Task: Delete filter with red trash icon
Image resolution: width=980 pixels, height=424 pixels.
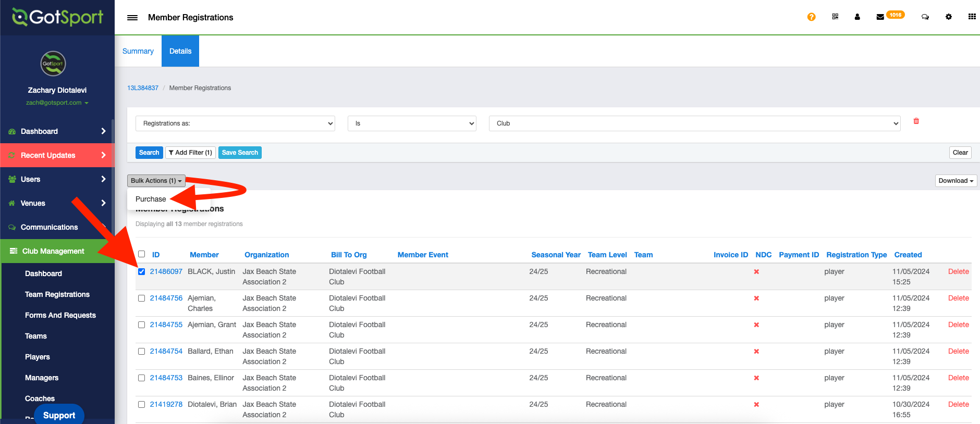Action: pos(916,121)
